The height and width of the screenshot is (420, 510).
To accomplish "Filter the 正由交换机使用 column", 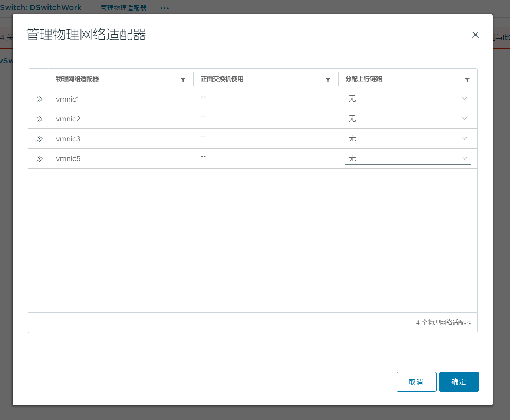I will tap(328, 80).
